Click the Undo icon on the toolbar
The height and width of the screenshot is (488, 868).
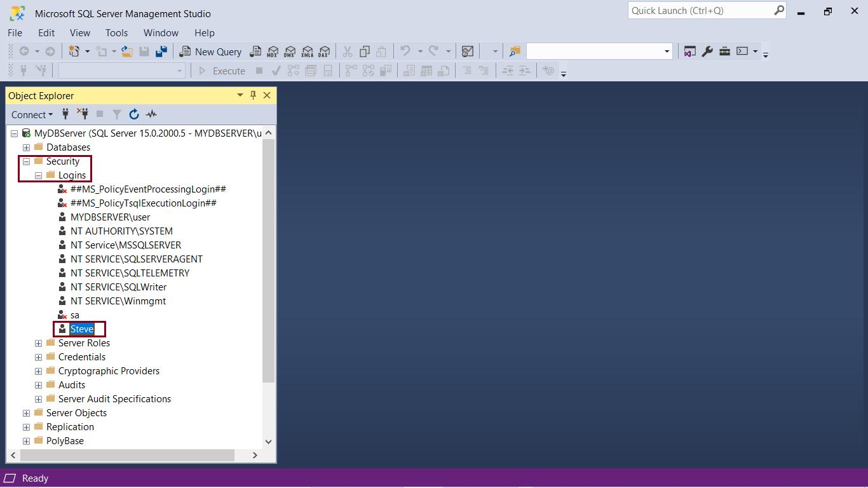[x=405, y=51]
